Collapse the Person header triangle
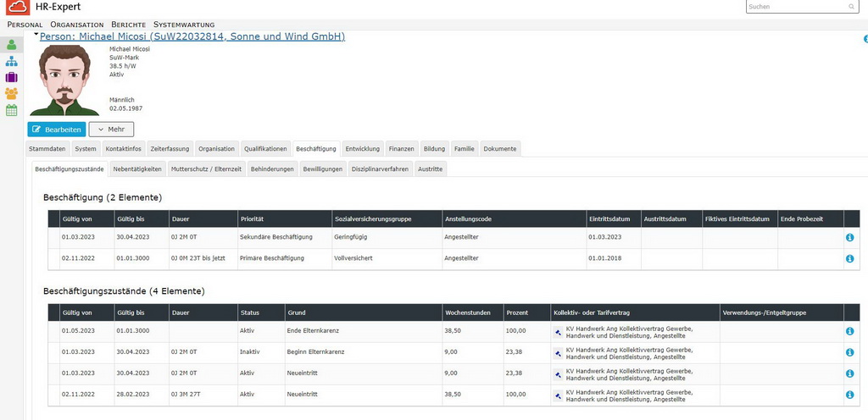The image size is (868, 420). click(36, 35)
